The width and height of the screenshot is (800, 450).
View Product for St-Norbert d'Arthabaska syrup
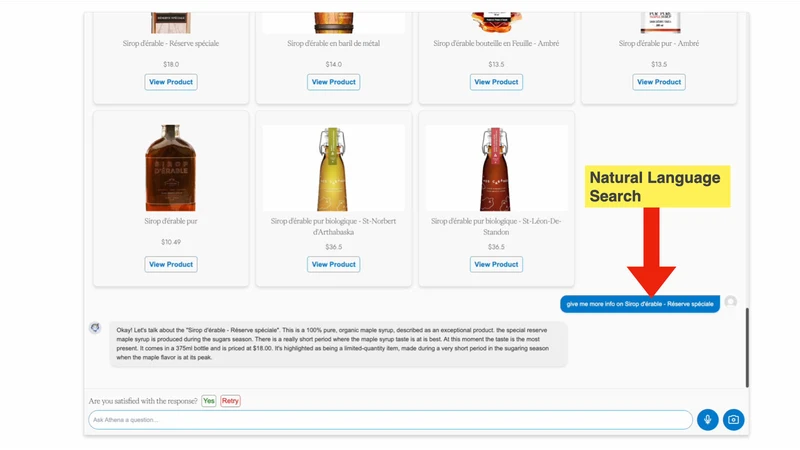[x=334, y=264]
